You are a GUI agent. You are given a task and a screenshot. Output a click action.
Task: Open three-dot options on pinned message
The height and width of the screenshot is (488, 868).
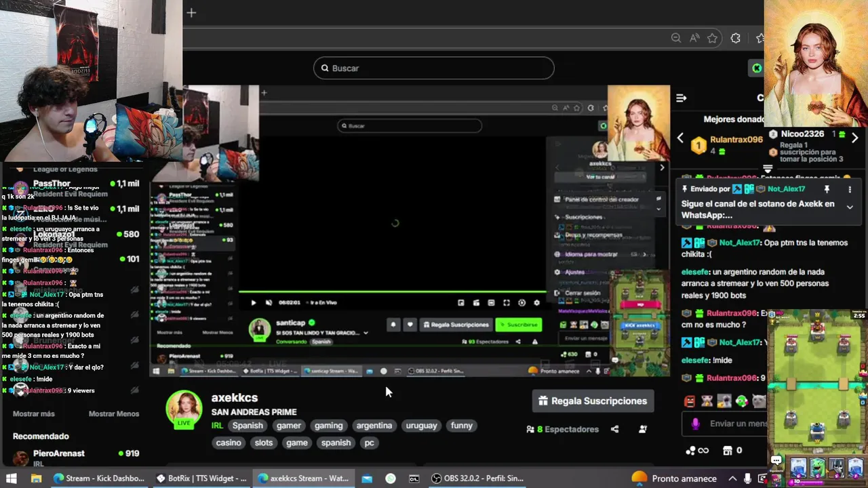pos(850,189)
